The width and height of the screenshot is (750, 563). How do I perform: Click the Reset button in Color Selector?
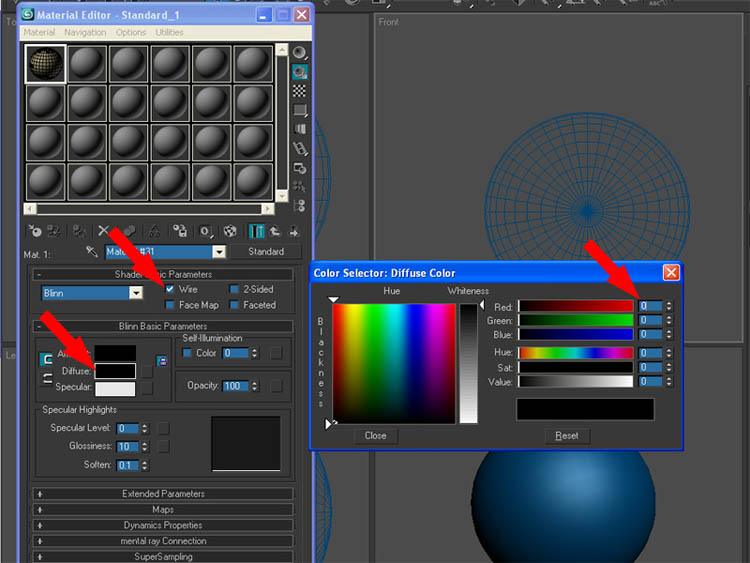tap(567, 436)
